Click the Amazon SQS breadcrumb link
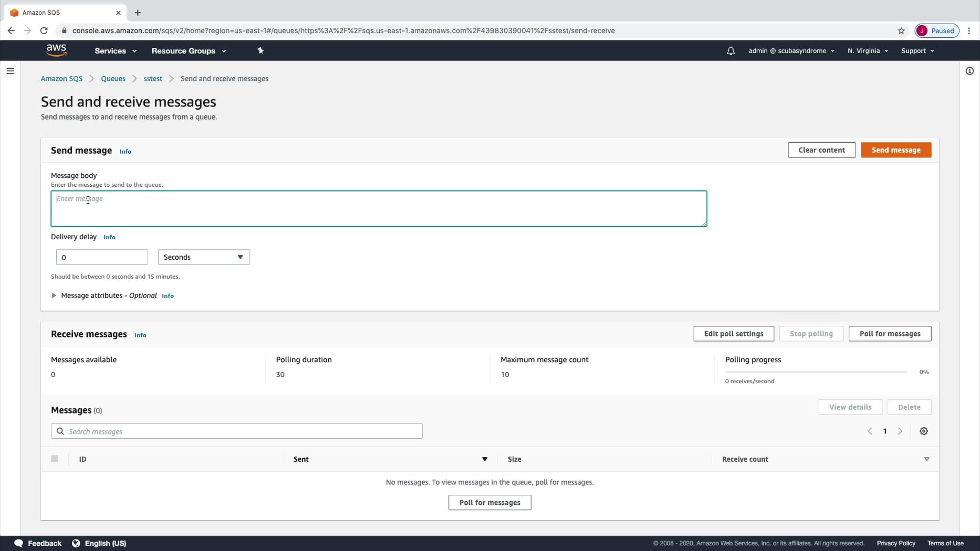The height and width of the screenshot is (551, 980). click(61, 79)
